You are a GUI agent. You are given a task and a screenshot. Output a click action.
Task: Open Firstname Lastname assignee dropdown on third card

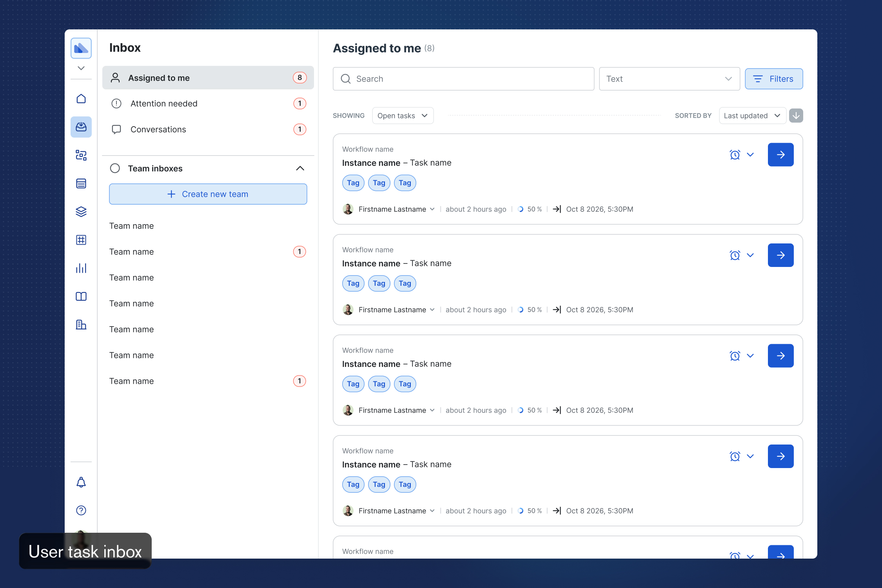(396, 410)
